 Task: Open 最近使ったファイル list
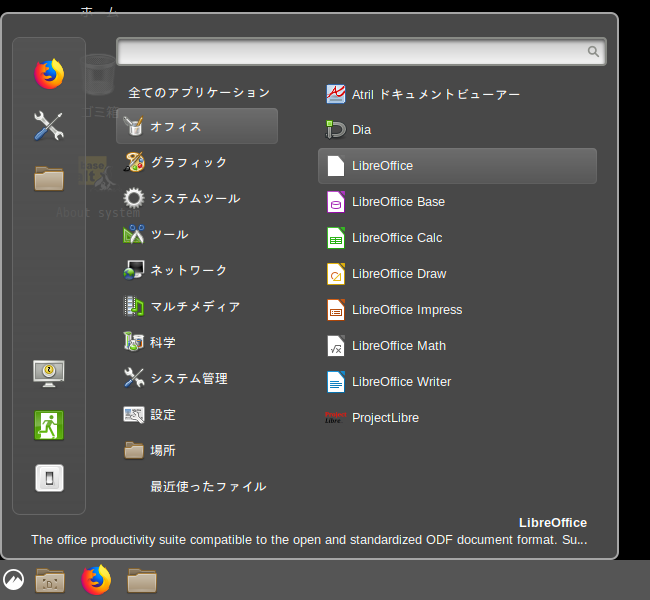pyautogui.click(x=208, y=487)
